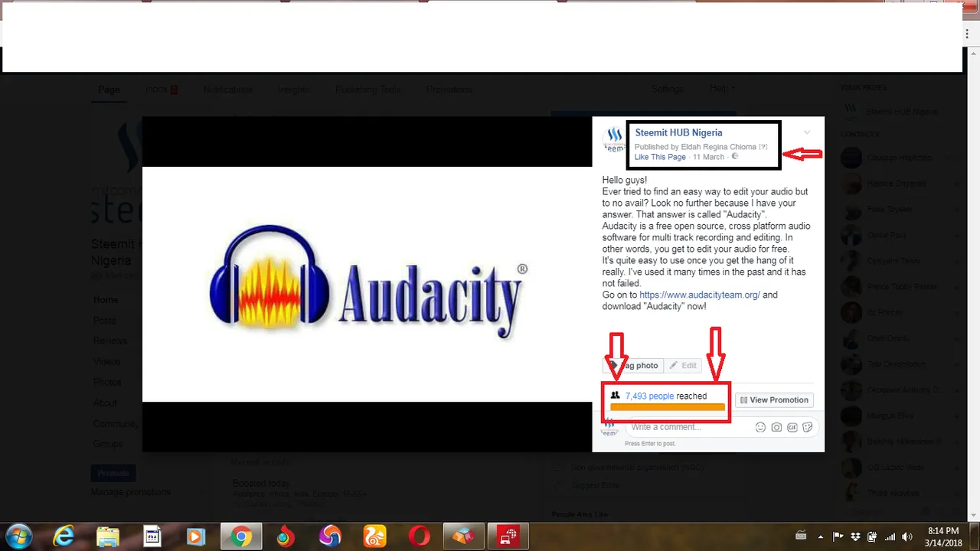980x551 pixels.
Task: Select About in page sidebar
Action: [105, 403]
